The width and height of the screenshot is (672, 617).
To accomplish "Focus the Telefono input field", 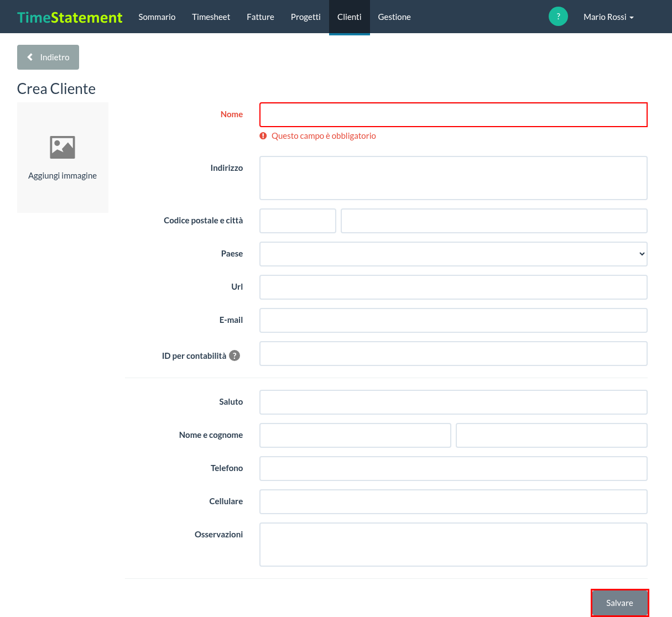I will 454,468.
